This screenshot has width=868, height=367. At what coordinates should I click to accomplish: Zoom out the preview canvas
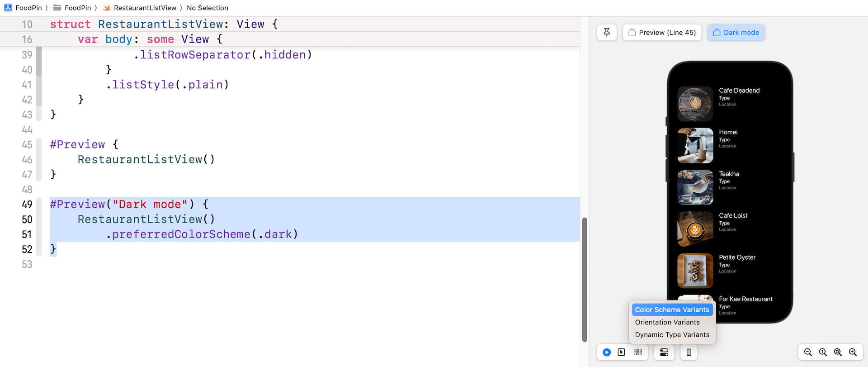[808, 352]
